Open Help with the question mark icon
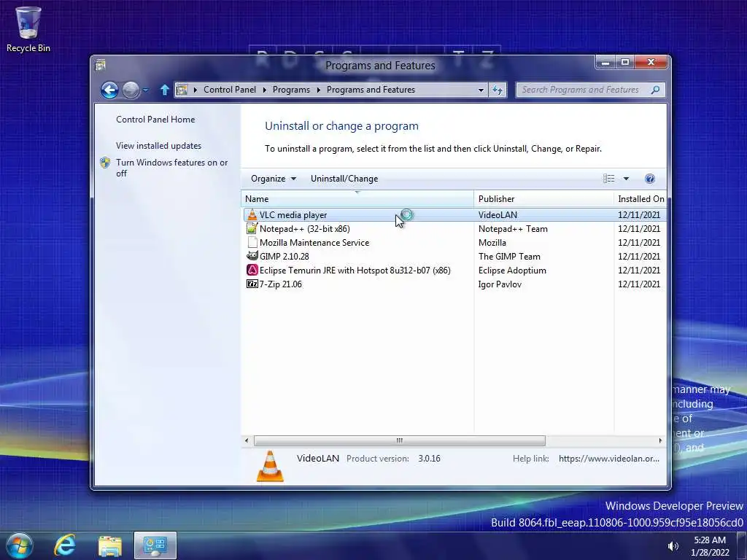 [649, 179]
